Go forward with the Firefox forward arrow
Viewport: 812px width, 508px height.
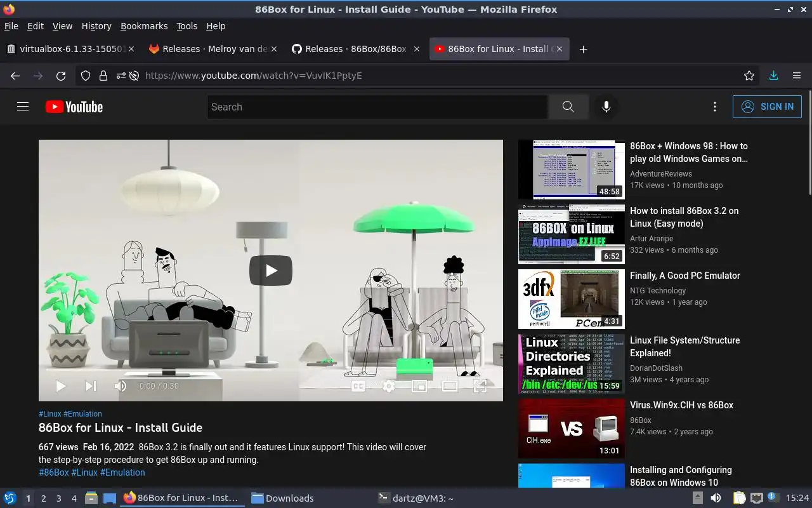(38, 76)
